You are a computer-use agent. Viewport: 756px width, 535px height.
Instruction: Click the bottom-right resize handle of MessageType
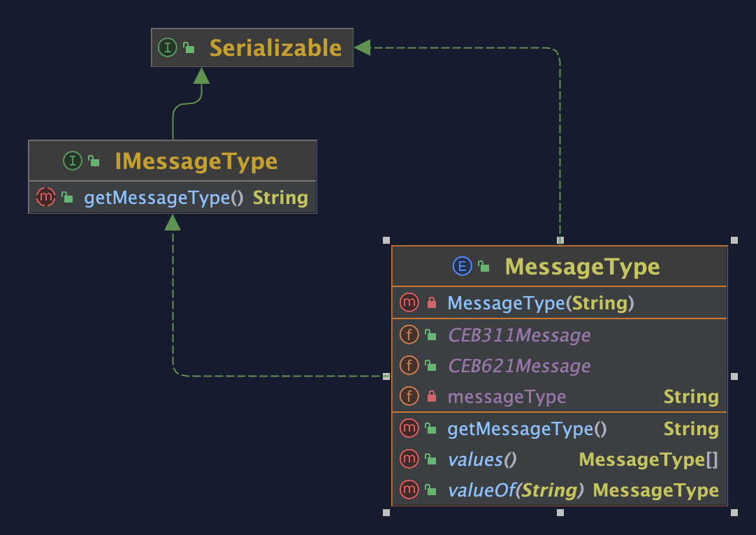click(734, 513)
